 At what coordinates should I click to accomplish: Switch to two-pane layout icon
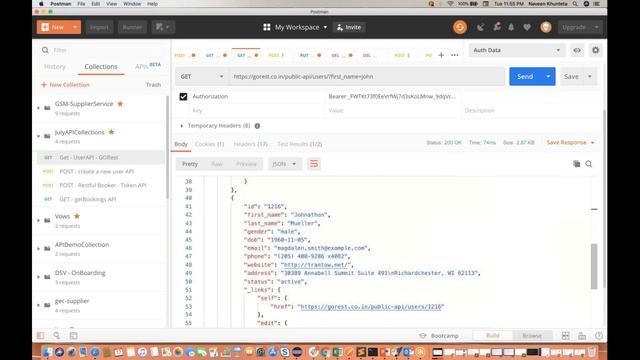(x=565, y=336)
